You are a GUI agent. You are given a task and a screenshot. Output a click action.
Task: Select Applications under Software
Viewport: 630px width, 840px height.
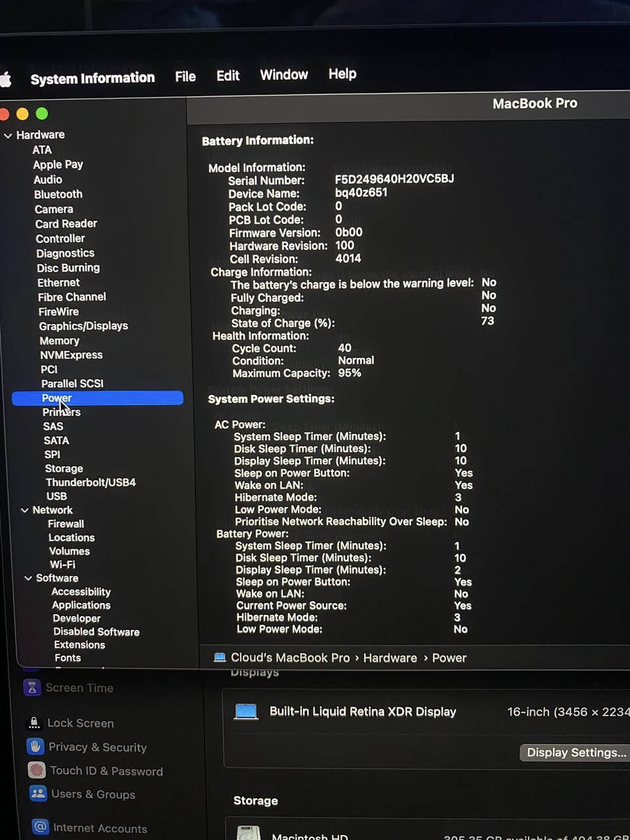coord(81,605)
